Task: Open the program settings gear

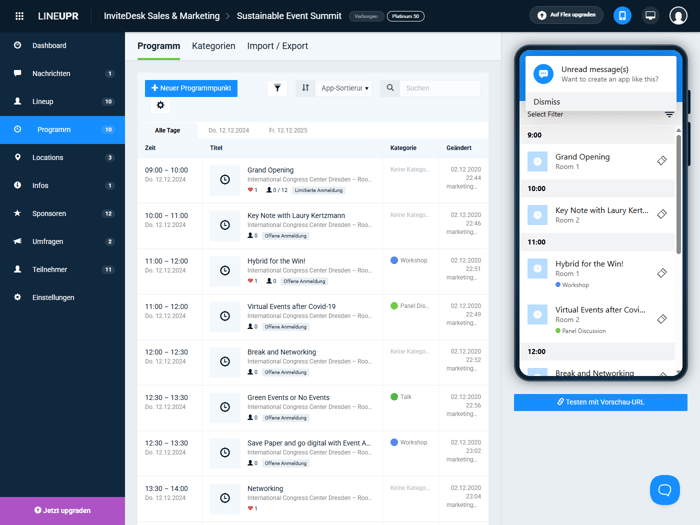Action: point(160,105)
